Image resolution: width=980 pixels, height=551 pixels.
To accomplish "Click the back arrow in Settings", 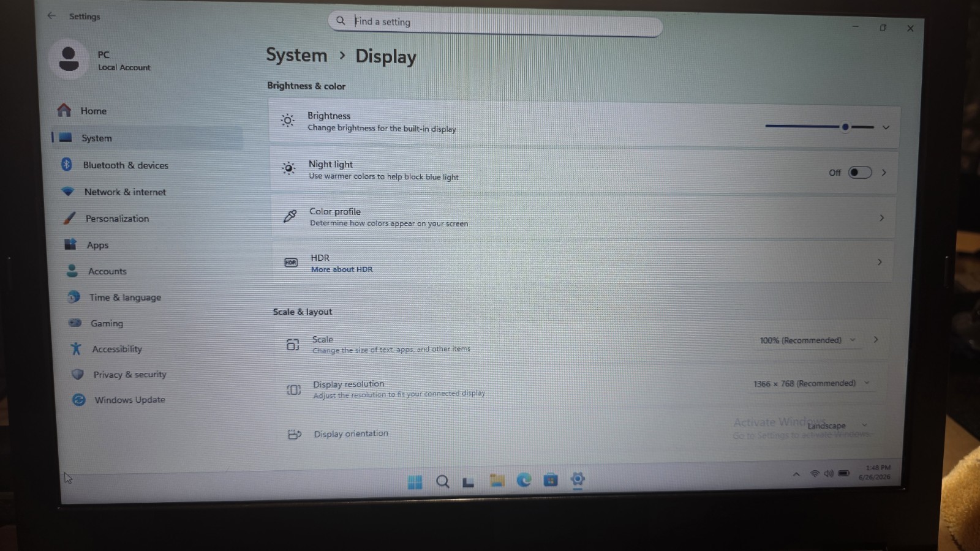I will pyautogui.click(x=51, y=15).
